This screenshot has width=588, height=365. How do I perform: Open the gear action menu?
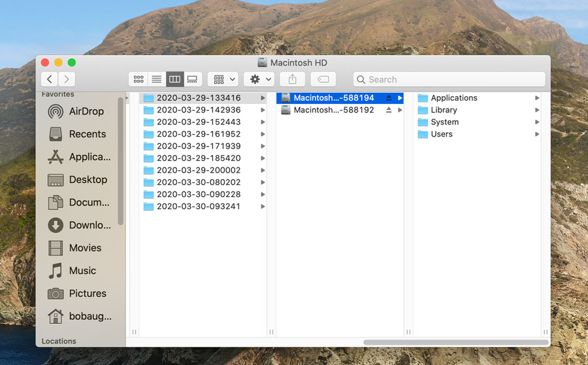tap(259, 79)
